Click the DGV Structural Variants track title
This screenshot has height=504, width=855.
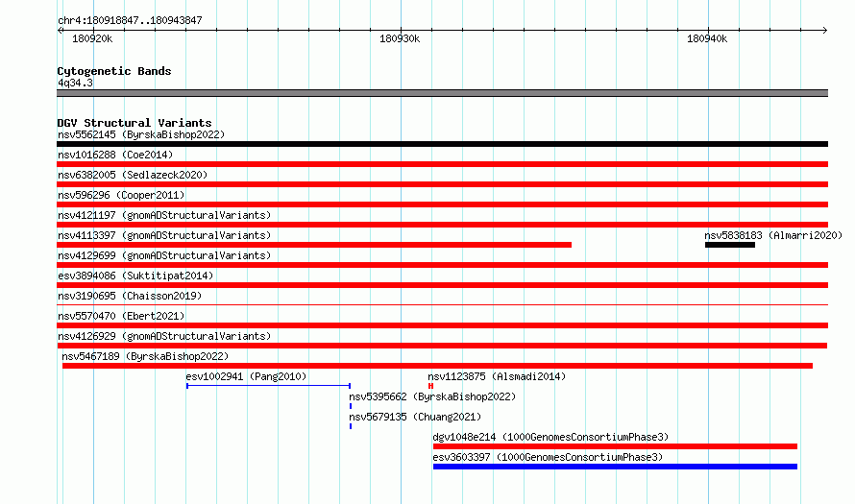click(x=134, y=123)
